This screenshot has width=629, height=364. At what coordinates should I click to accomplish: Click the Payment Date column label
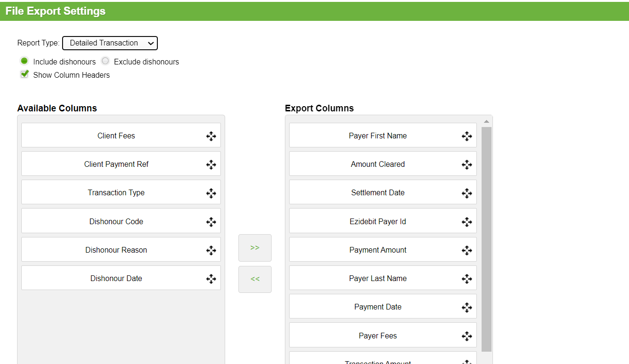point(378,307)
